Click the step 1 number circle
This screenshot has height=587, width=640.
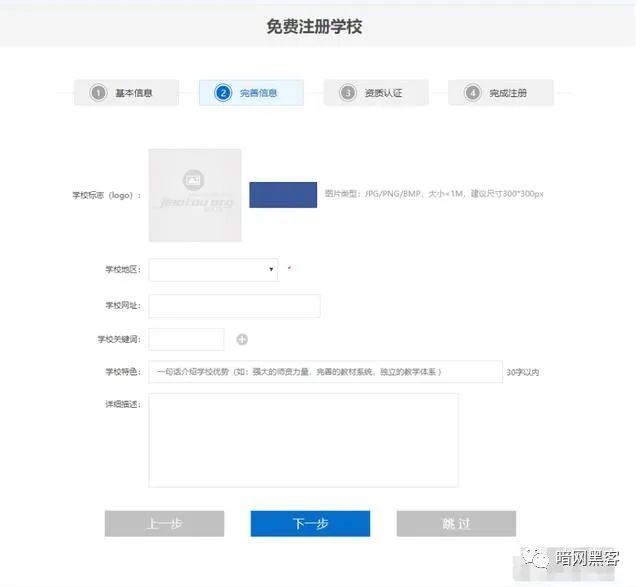coord(98,93)
